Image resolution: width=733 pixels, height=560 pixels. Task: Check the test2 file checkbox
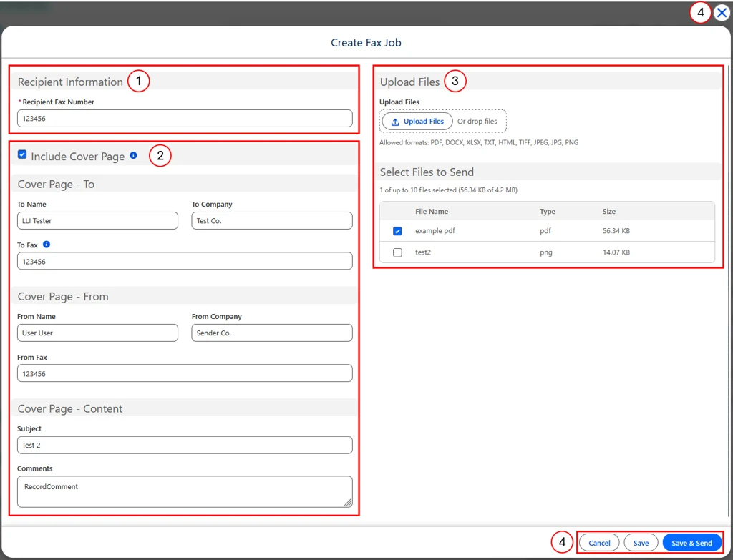[x=397, y=252]
